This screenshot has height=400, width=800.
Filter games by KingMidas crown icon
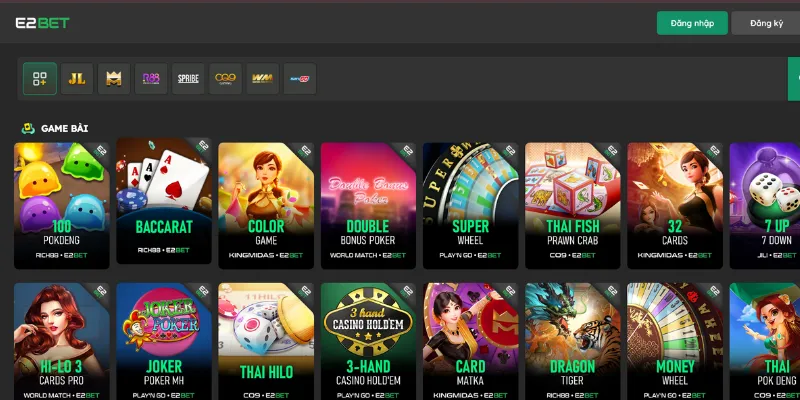point(114,79)
